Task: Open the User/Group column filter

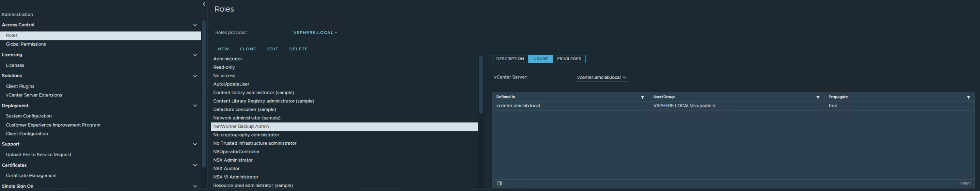Action: click(x=818, y=97)
